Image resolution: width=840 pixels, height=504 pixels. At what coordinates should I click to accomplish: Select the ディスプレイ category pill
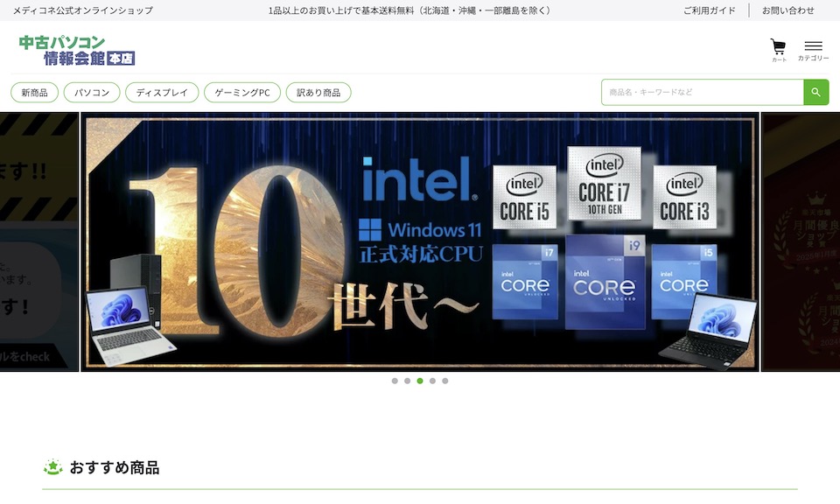[162, 93]
